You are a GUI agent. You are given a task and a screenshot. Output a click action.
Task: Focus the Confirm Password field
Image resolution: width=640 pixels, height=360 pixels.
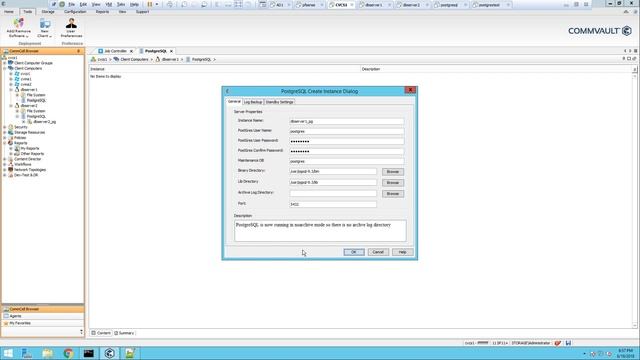[x=347, y=151]
